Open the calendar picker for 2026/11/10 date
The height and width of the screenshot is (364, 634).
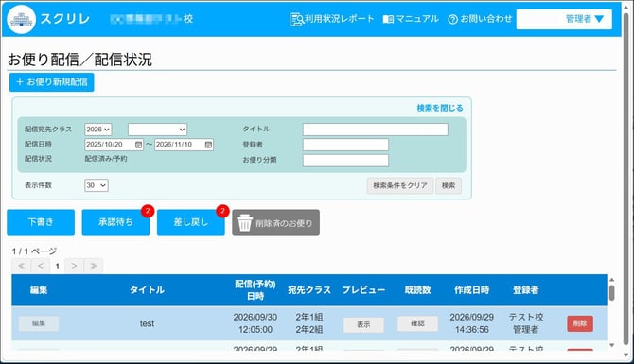click(208, 145)
